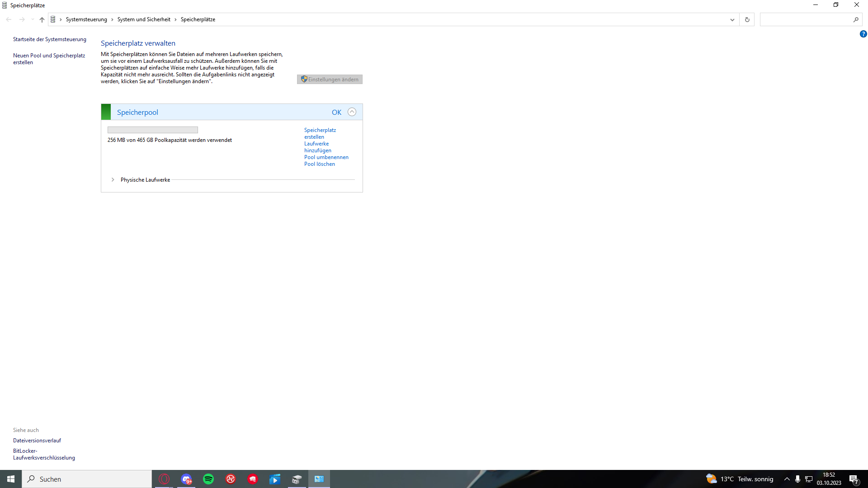The height and width of the screenshot is (488, 868).
Task: Click System und Sicherheit breadcrumb
Action: click(144, 19)
